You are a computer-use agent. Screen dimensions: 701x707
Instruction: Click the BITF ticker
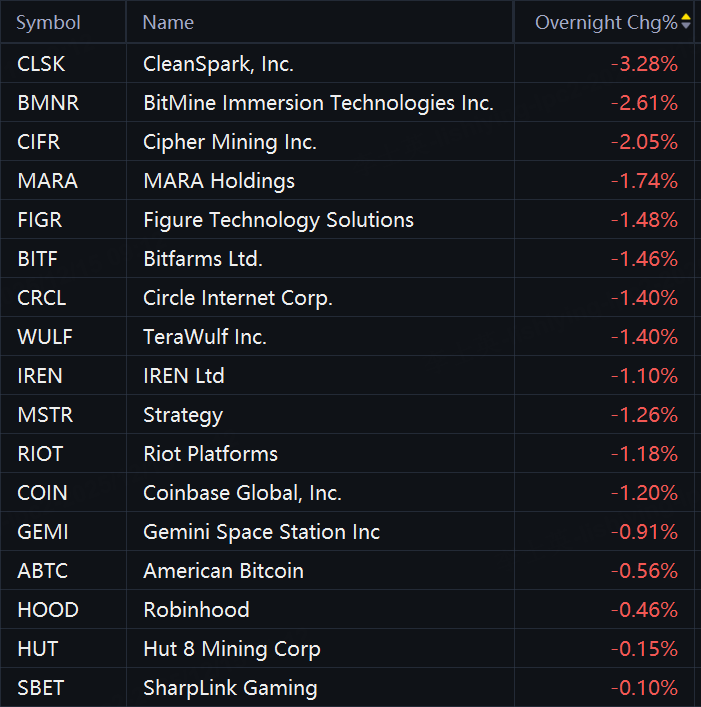(38, 259)
